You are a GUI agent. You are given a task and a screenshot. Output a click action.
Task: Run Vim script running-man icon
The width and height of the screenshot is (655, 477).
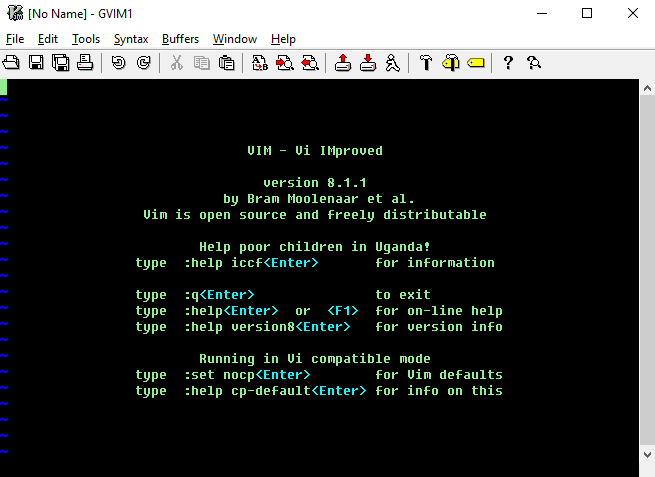click(393, 63)
